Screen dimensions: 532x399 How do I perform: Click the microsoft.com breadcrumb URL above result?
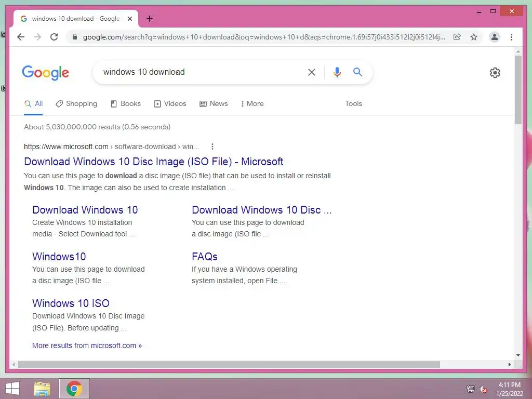click(112, 147)
